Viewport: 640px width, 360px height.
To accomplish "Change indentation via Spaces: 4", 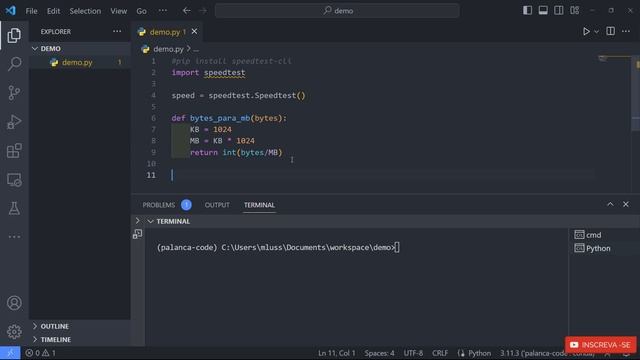I will click(x=379, y=353).
